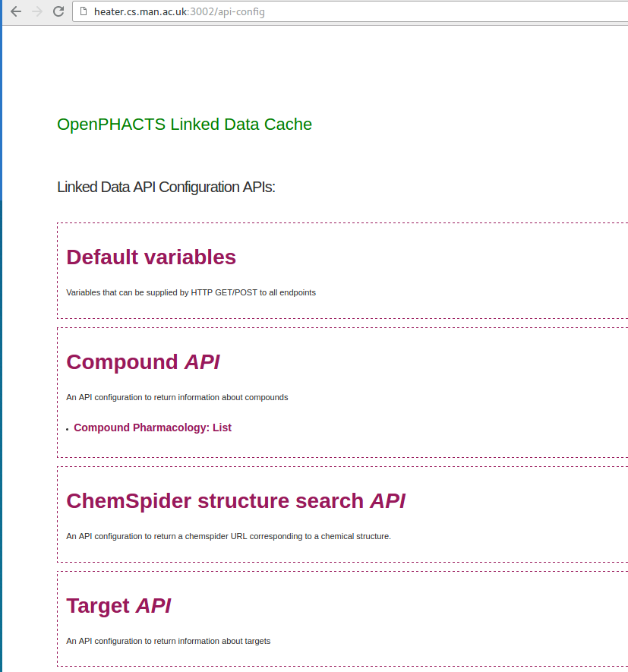Open the Target API heading
Viewport: 628px width, 672px height.
pos(118,606)
